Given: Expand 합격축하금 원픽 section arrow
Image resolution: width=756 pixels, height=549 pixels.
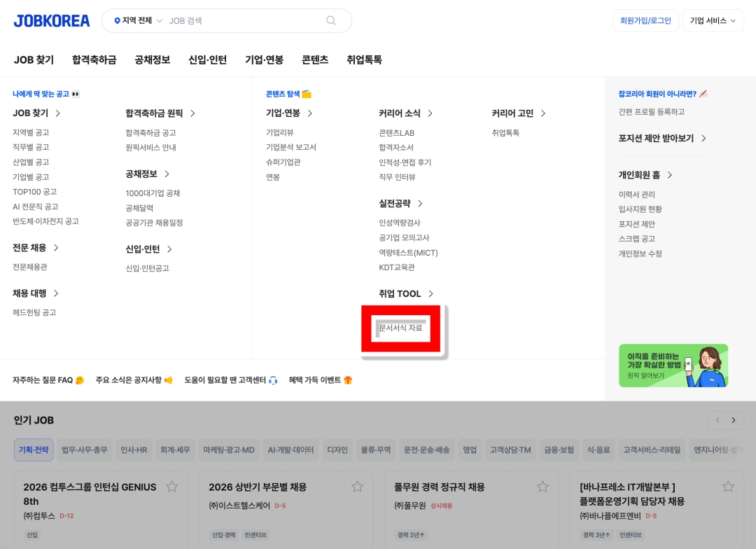Looking at the screenshot, I should (193, 113).
